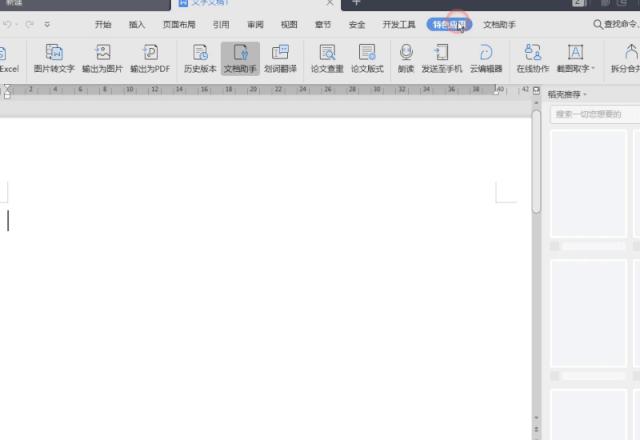This screenshot has width=640, height=440.
Task: Expand the quick access toolbar customize arrow
Action: coord(47,24)
